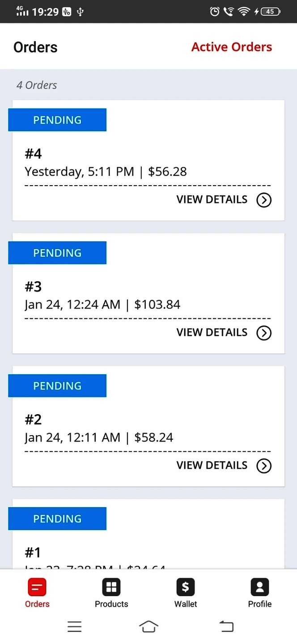Tap the PENDING badge on order #3
The width and height of the screenshot is (297, 644).
click(57, 253)
